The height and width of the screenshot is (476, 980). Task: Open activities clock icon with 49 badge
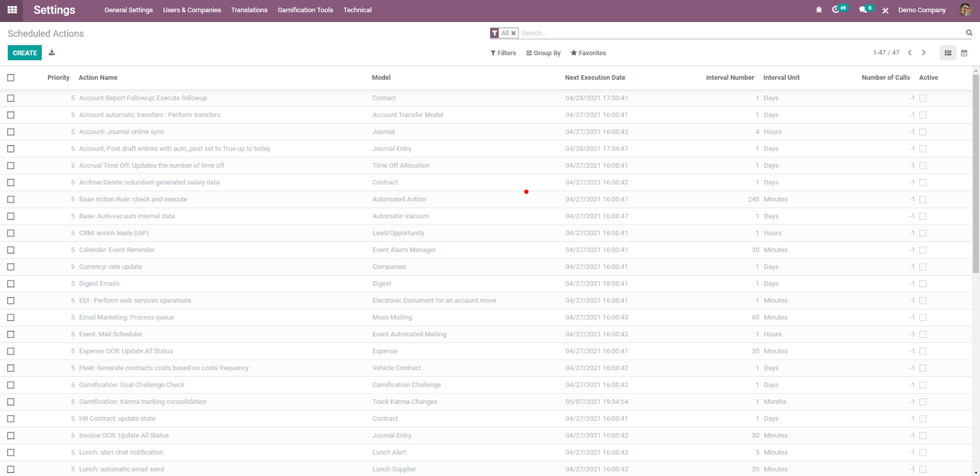click(x=839, y=9)
